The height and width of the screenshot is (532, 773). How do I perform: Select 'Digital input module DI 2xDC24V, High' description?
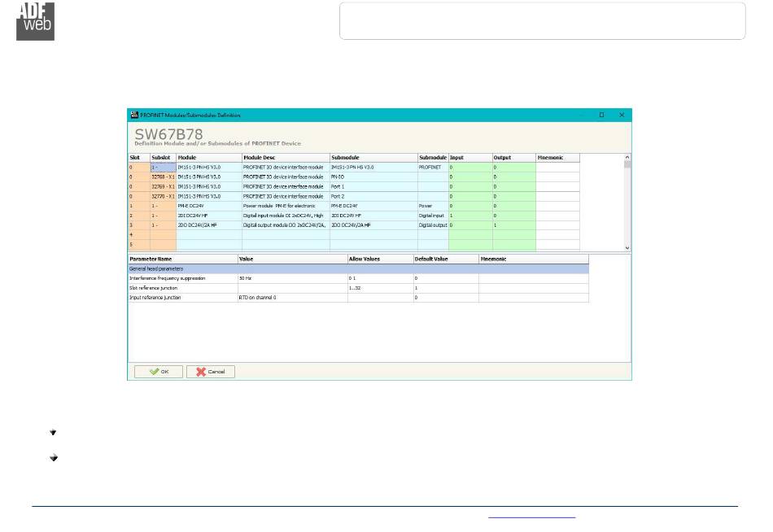(286, 216)
